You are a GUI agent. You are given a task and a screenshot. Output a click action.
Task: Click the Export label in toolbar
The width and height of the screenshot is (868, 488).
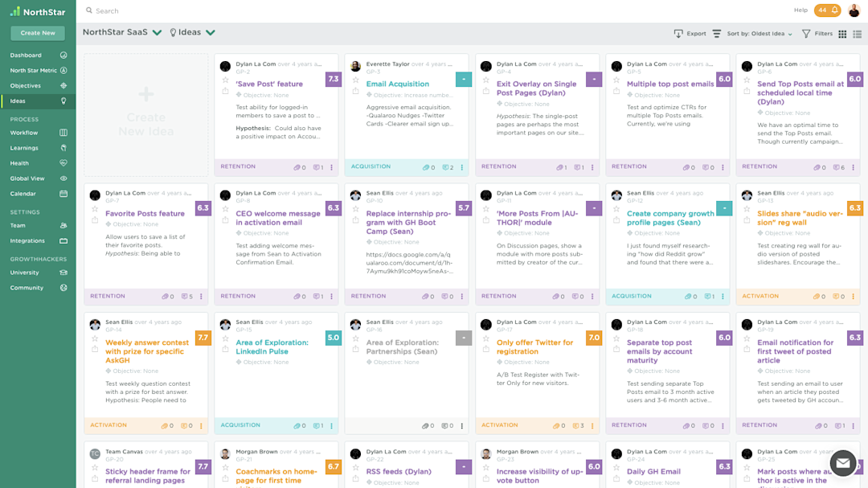696,34
